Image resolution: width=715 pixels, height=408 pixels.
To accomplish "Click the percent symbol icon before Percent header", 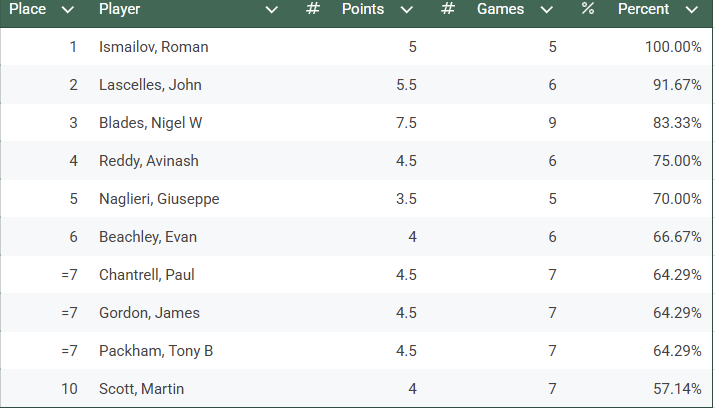I will point(587,10).
